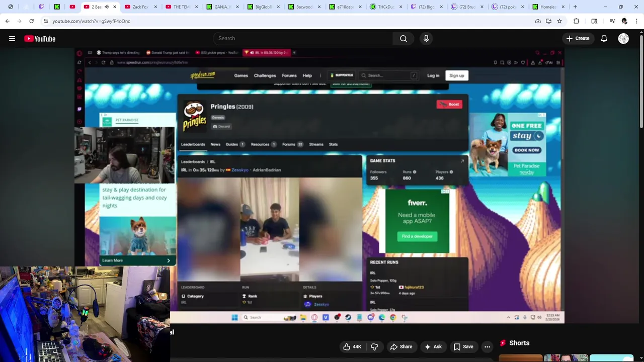Save the video to a playlist
The image size is (644, 362).
tap(463, 347)
